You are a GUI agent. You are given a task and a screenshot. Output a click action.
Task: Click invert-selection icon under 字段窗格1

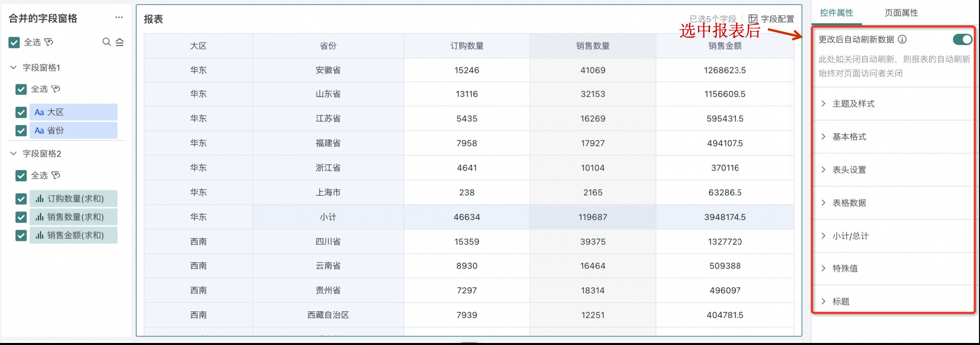coord(56,89)
